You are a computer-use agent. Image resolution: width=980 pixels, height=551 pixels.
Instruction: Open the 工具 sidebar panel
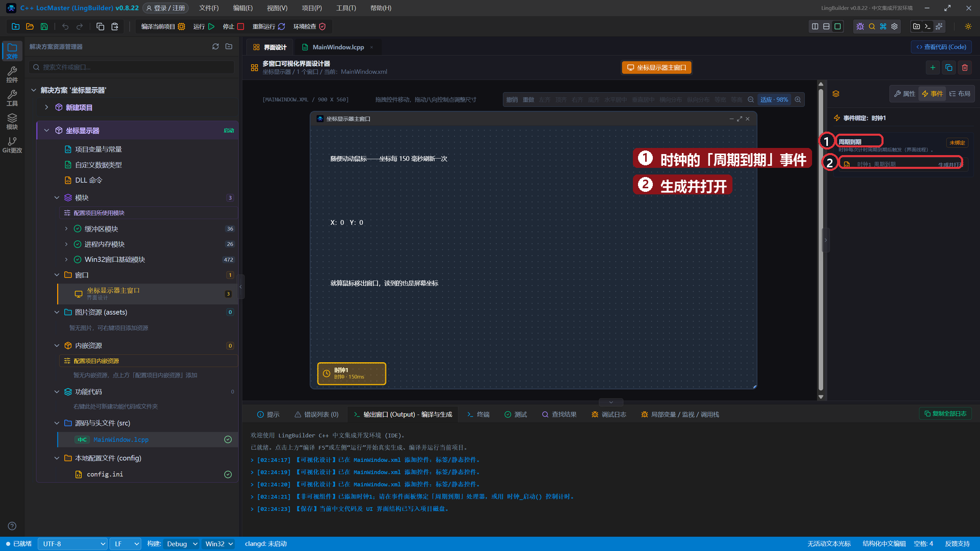click(x=12, y=98)
